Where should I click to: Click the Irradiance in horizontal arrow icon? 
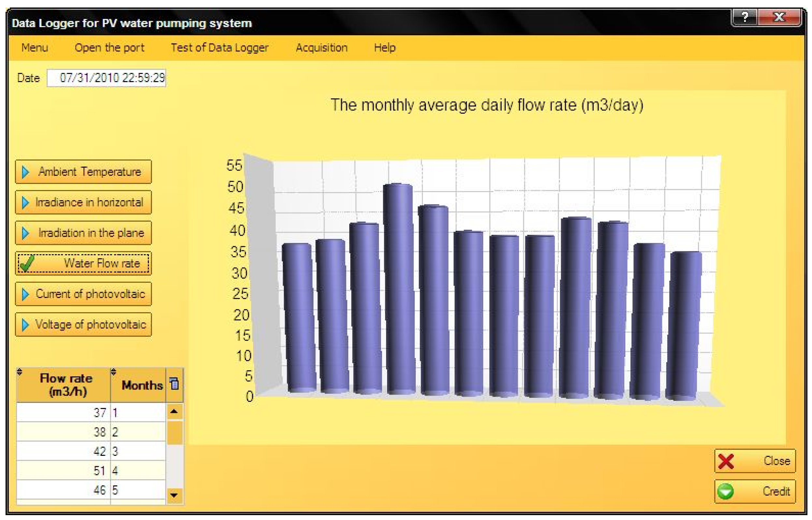[x=25, y=203]
